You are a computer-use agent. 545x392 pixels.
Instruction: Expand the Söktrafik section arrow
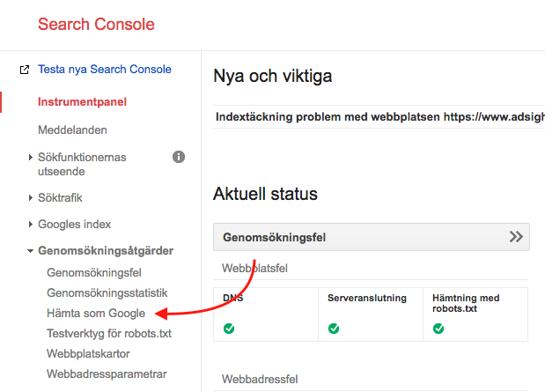31,198
